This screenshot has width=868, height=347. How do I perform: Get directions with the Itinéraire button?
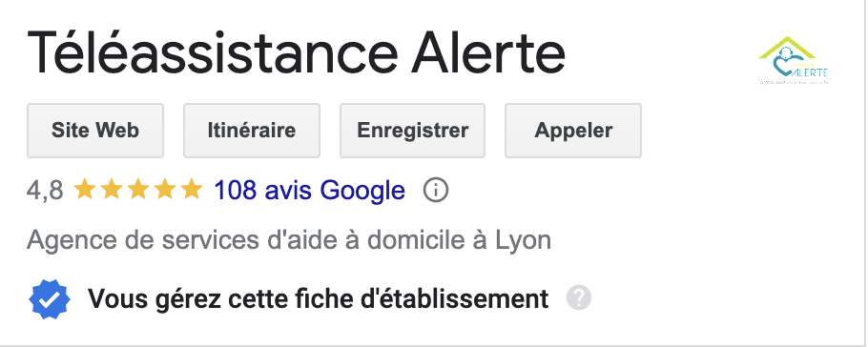pos(252,131)
